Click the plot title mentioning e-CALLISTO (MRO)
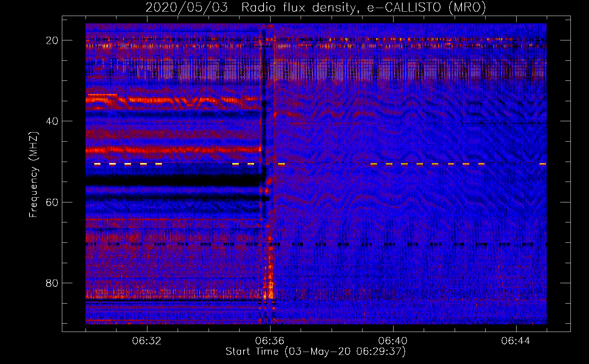The width and height of the screenshot is (589, 364). tap(316, 8)
